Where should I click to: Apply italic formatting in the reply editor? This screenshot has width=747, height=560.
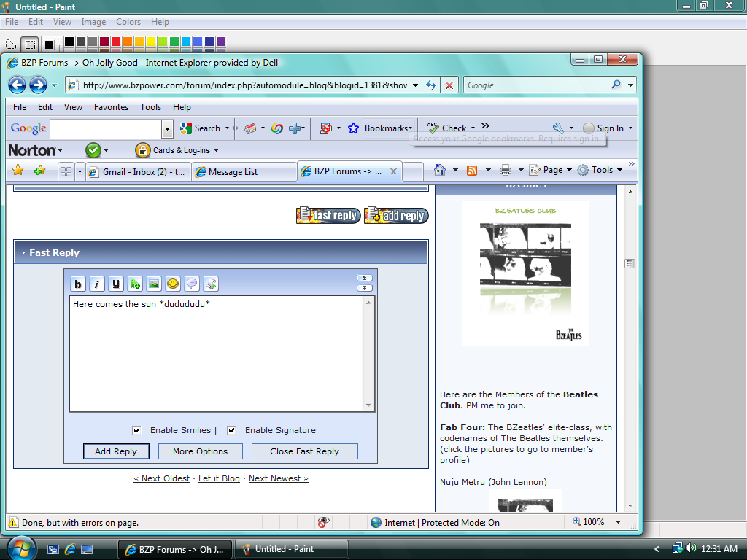click(x=97, y=284)
